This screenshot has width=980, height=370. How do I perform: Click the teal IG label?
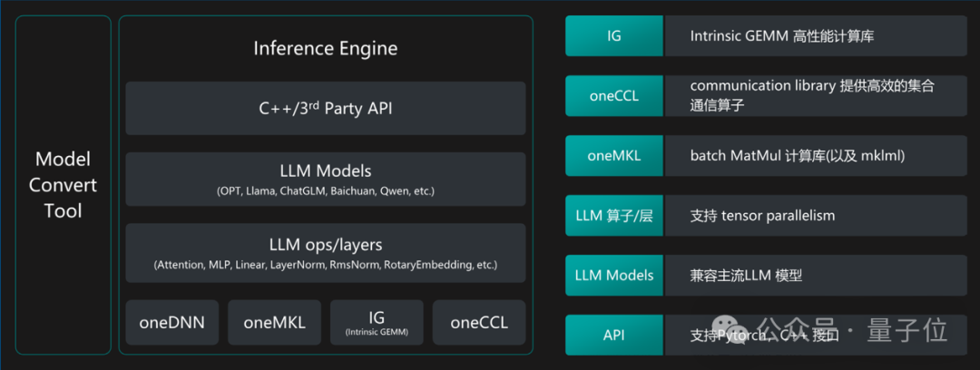tap(613, 36)
